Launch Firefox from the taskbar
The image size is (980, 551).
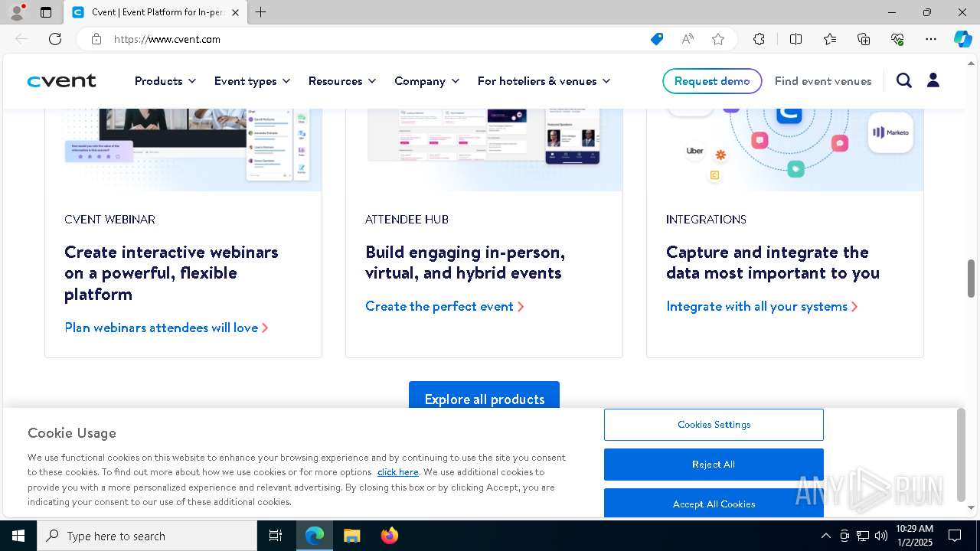pyautogui.click(x=389, y=536)
